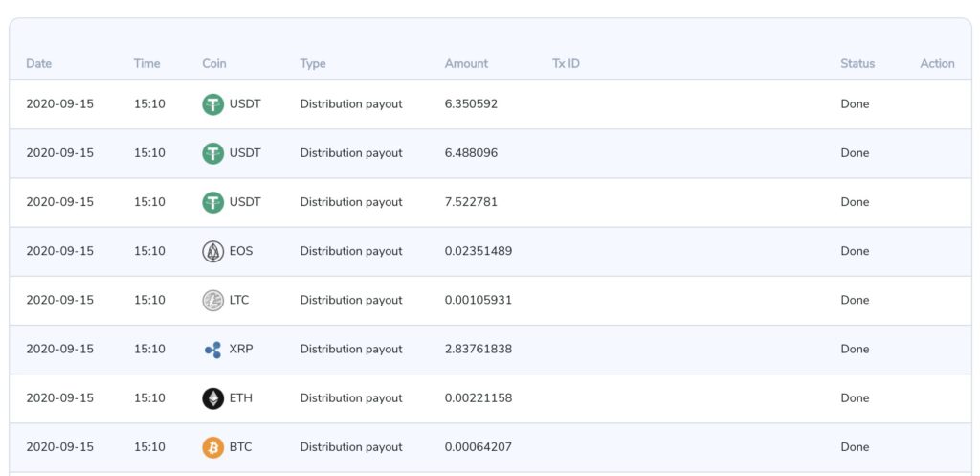The width and height of the screenshot is (980, 476).
Task: Select the 2.83761838 XRP amount
Action: click(x=478, y=350)
